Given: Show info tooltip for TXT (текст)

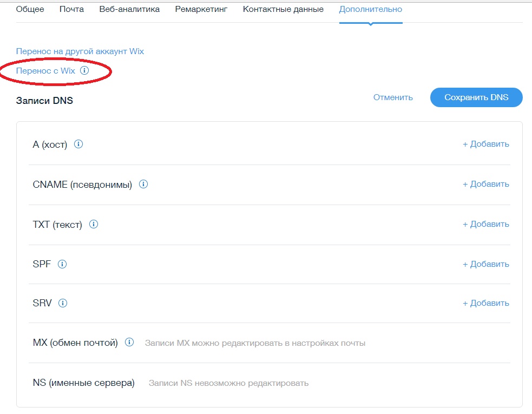Looking at the screenshot, I should (x=94, y=224).
